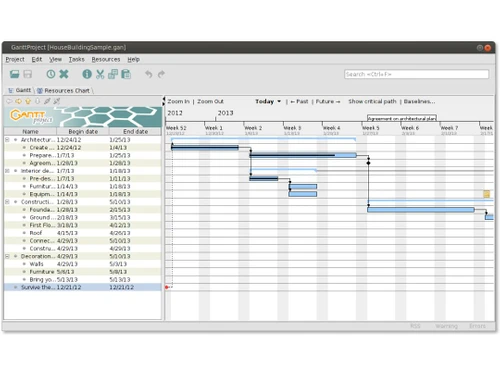Click the Begin date column header

pyautogui.click(x=83, y=131)
